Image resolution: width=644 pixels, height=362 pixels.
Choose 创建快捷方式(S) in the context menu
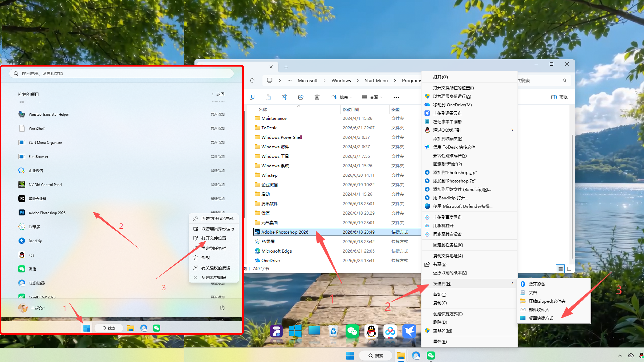469,314
